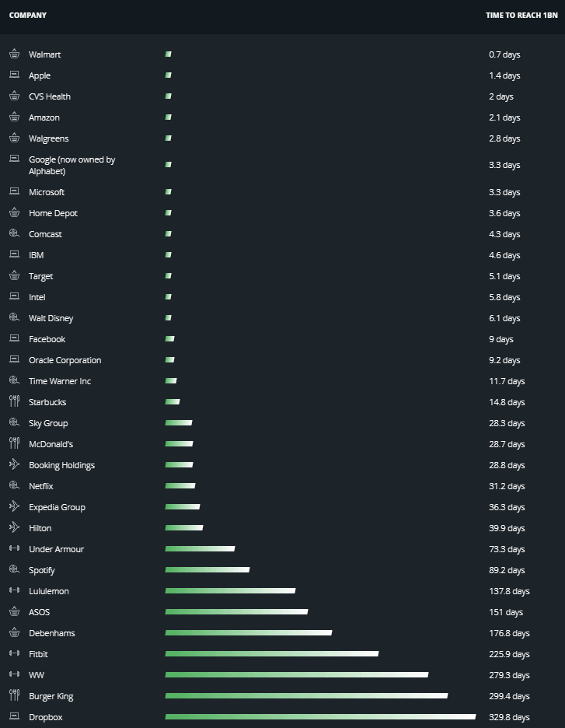
Task: Click the Lululemon green bar
Action: tap(229, 591)
